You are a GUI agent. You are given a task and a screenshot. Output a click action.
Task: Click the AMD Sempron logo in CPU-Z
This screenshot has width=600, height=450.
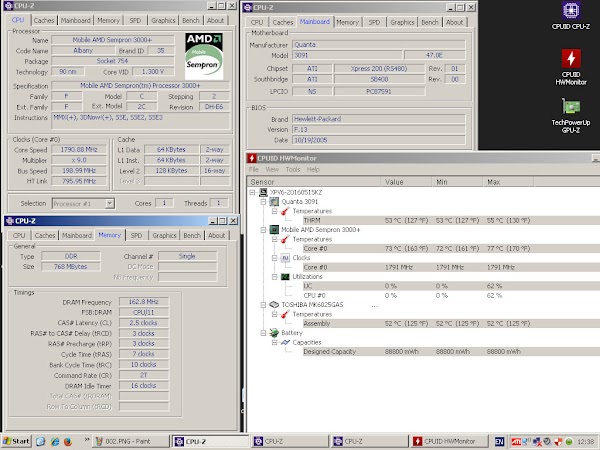click(204, 56)
